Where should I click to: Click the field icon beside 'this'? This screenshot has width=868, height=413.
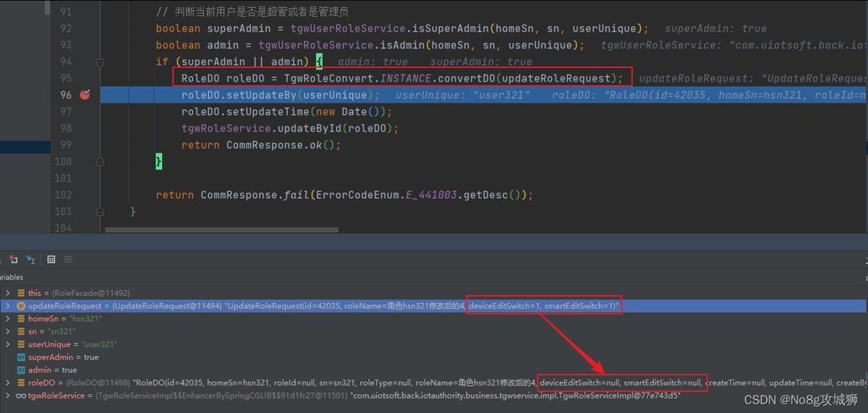pyautogui.click(x=21, y=293)
